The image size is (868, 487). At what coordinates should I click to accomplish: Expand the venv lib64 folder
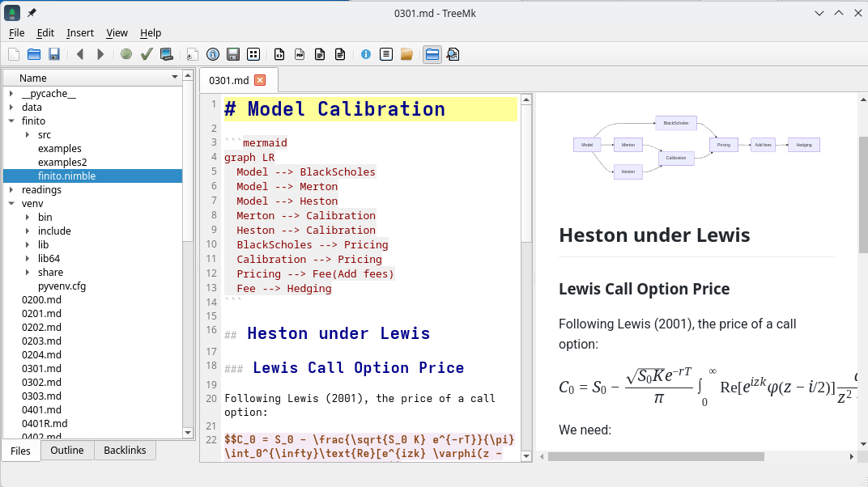pyautogui.click(x=28, y=259)
